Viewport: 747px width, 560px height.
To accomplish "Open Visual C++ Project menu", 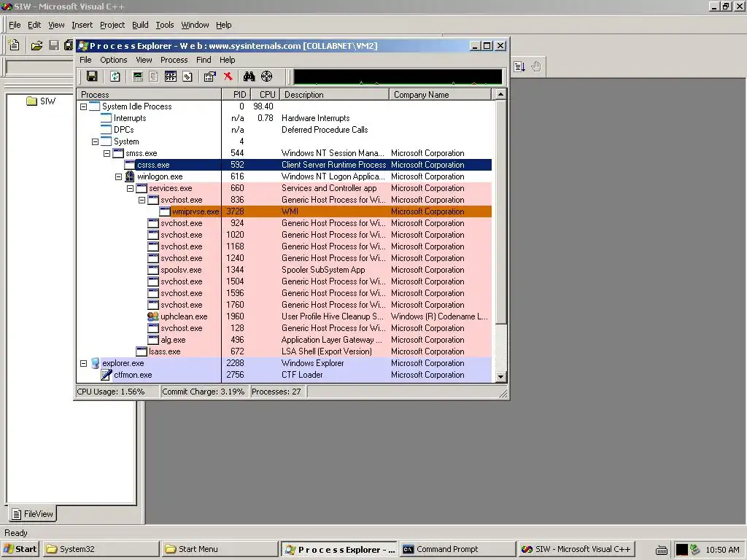I will pos(112,25).
